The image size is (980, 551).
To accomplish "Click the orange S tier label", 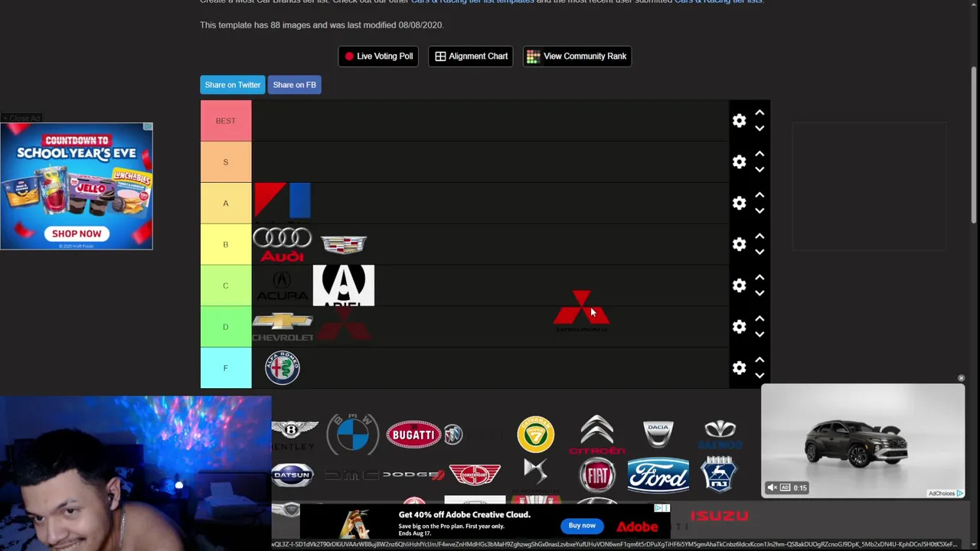I will (x=226, y=162).
